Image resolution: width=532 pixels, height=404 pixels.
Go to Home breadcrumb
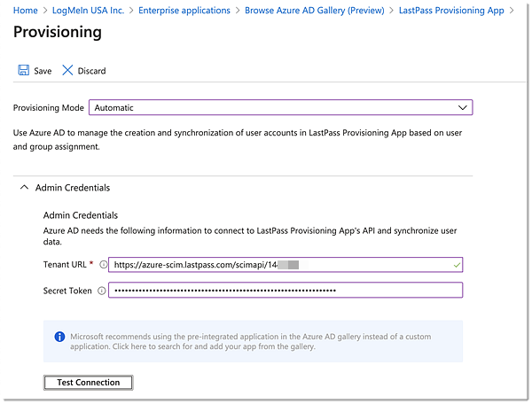26,11
